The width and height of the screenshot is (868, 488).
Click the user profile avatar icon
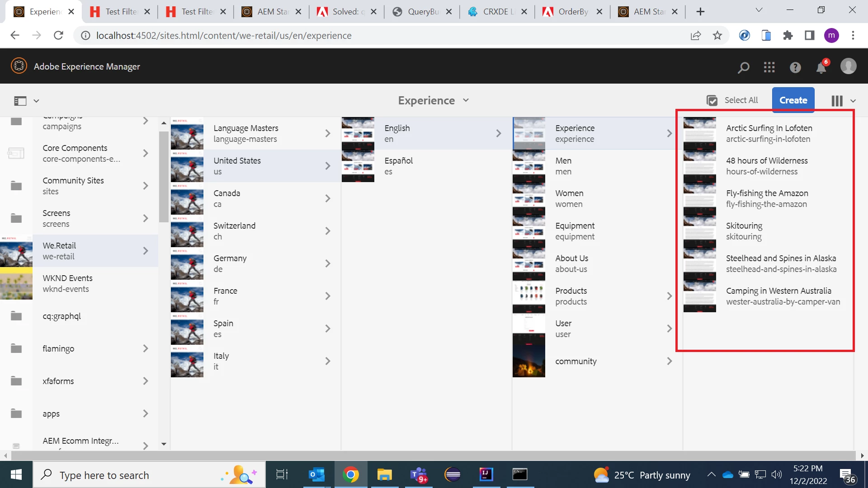tap(848, 66)
